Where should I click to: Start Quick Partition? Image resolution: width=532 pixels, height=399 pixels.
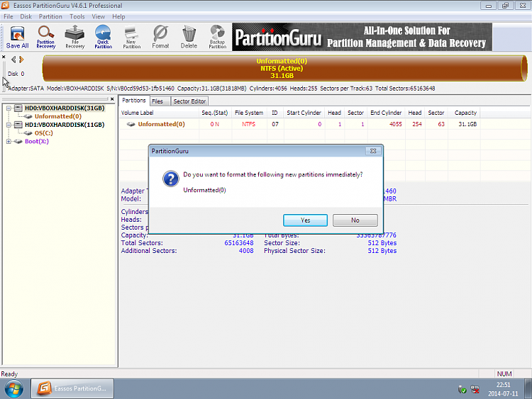click(x=103, y=38)
